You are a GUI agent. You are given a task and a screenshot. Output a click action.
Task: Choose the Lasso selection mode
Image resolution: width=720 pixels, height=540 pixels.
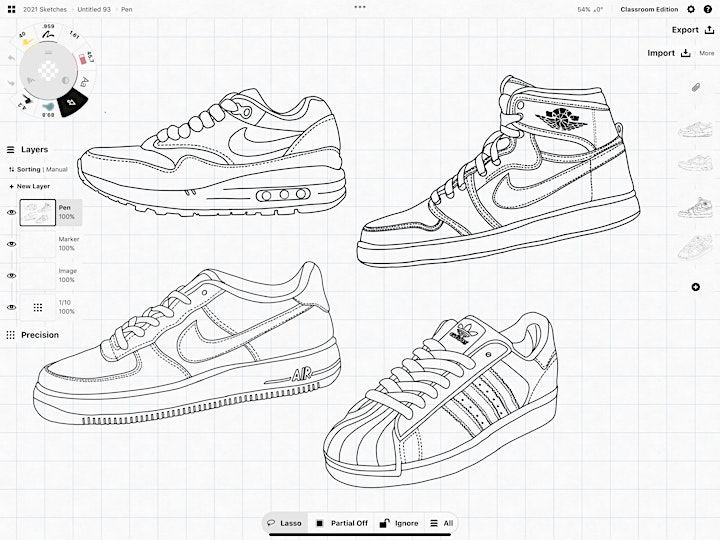(x=285, y=523)
